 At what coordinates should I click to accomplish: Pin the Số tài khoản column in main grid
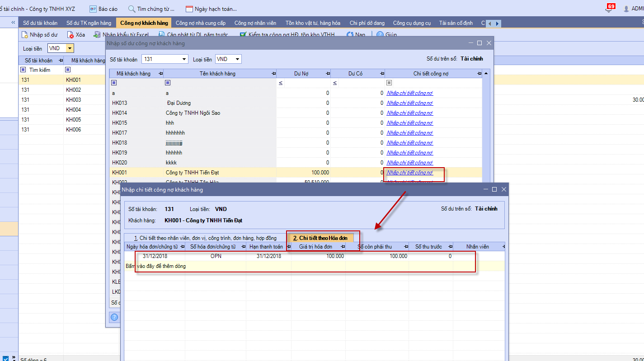tap(61, 60)
